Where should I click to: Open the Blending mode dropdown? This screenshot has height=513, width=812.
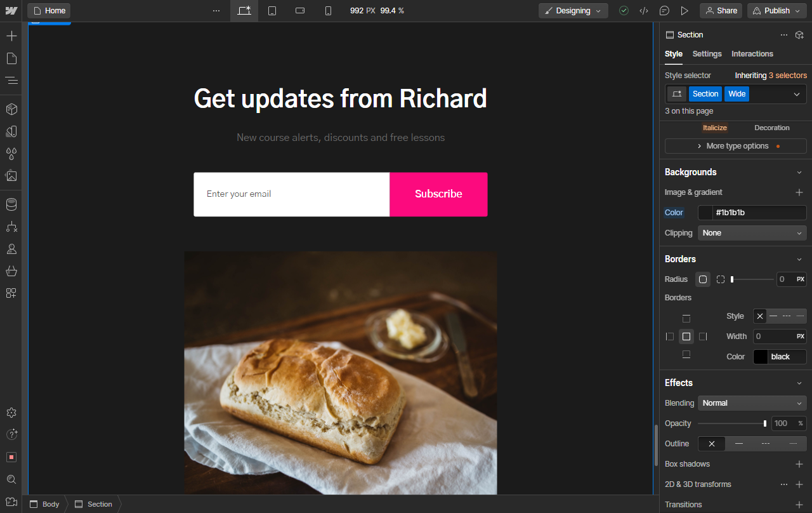(x=752, y=403)
